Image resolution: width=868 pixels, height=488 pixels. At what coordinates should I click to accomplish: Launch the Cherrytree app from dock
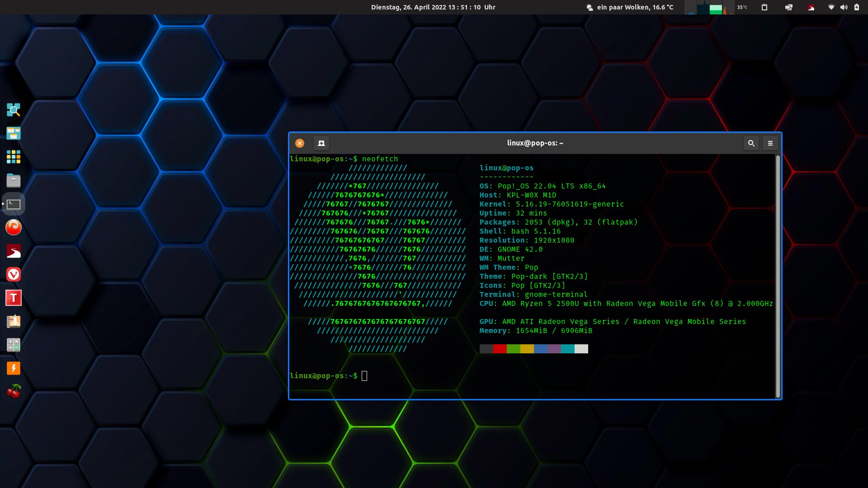14,391
